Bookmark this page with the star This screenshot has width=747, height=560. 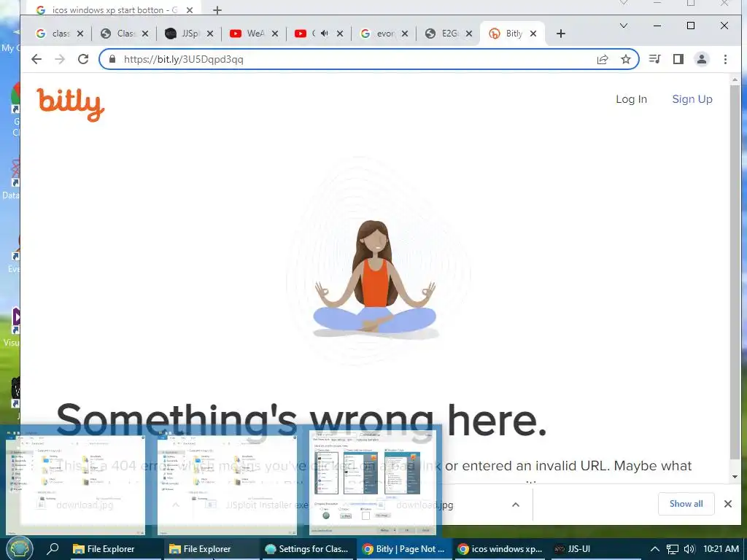click(x=626, y=59)
